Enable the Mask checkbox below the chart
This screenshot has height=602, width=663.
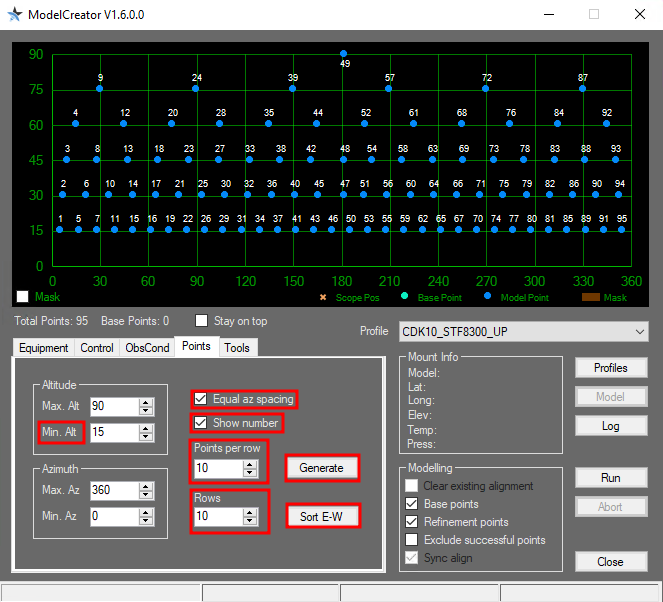coord(23,297)
